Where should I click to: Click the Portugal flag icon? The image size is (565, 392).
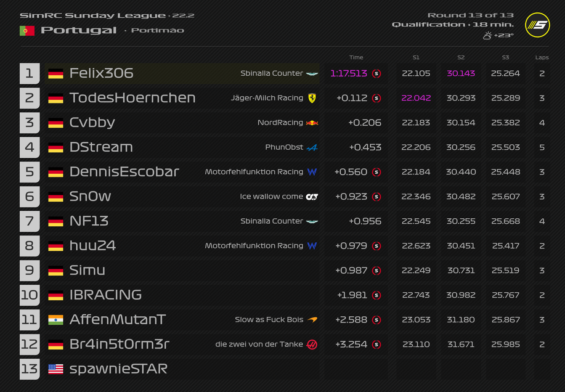pos(27,30)
